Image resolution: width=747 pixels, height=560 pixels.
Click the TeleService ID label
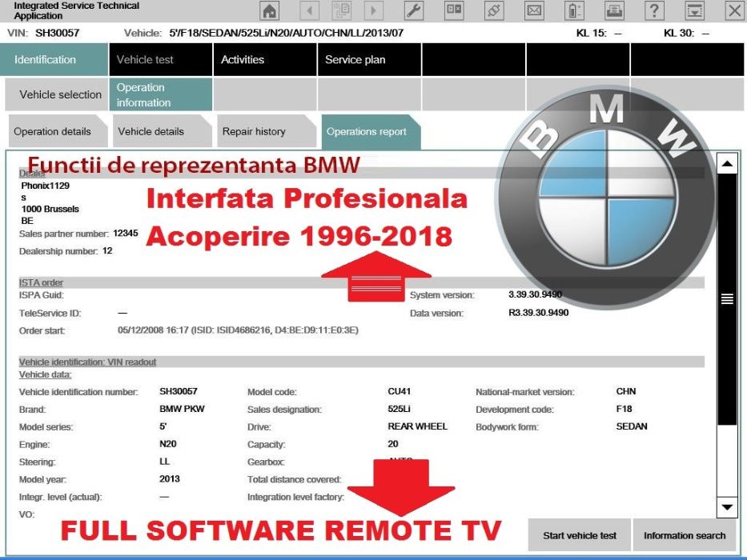tap(50, 314)
